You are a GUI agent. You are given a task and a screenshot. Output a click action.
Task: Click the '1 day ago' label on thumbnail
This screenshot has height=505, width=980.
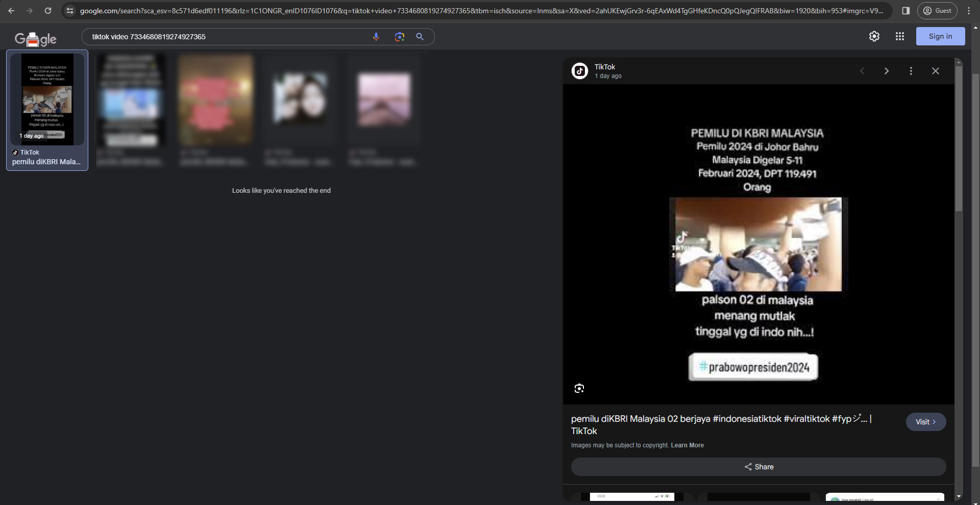(31, 136)
